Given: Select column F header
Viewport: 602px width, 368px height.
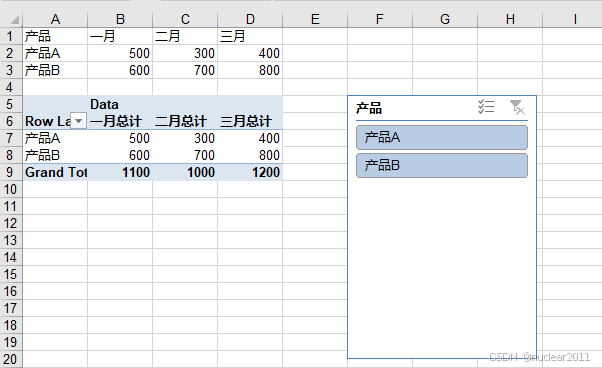Looking at the screenshot, I should pyautogui.click(x=380, y=19).
